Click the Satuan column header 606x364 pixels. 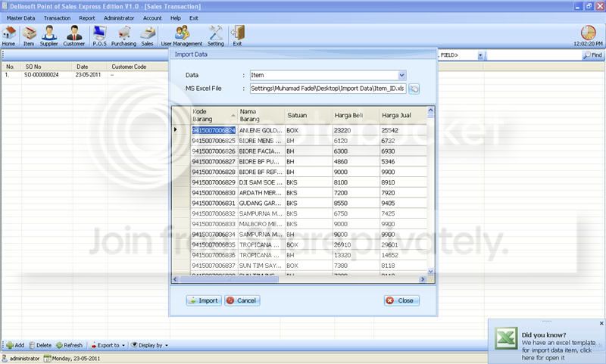[308, 116]
